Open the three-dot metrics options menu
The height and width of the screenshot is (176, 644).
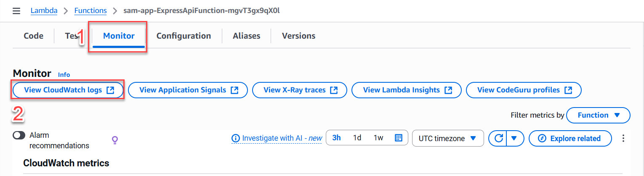[x=624, y=138]
